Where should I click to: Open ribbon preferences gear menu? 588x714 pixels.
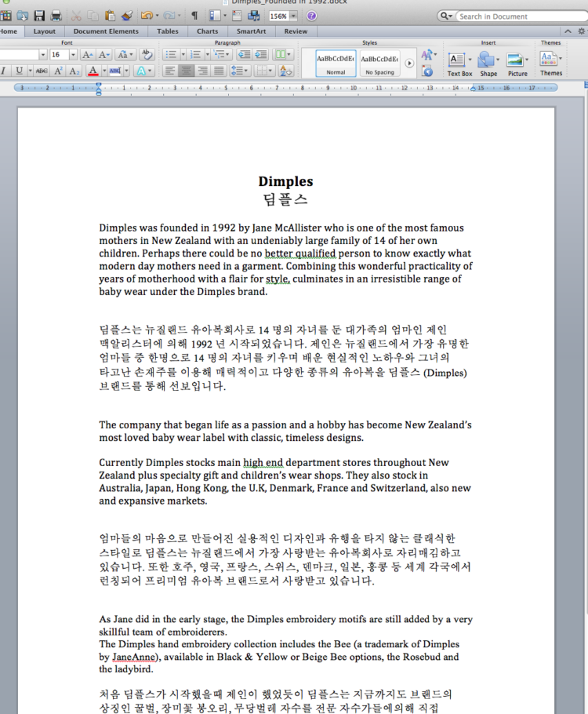tap(582, 31)
